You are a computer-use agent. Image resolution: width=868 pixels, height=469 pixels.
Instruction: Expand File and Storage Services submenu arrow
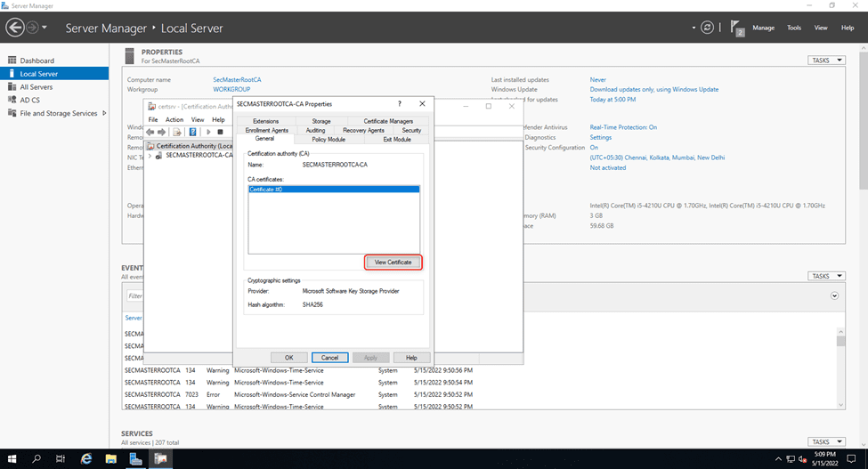coord(104,113)
